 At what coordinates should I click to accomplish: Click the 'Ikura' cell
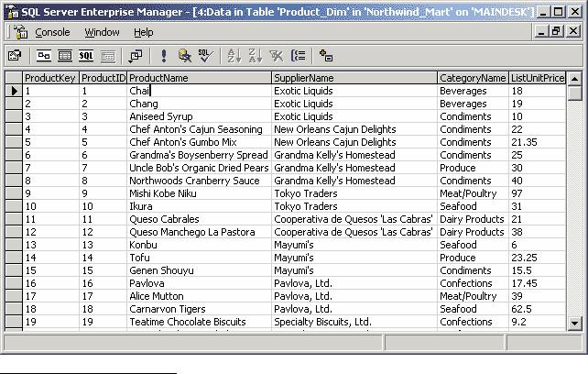coord(199,206)
